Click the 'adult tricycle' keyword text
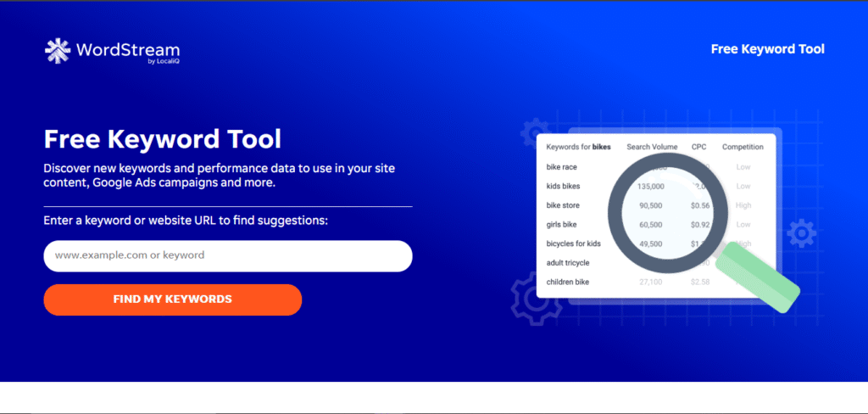The height and width of the screenshot is (414, 868). [x=567, y=263]
